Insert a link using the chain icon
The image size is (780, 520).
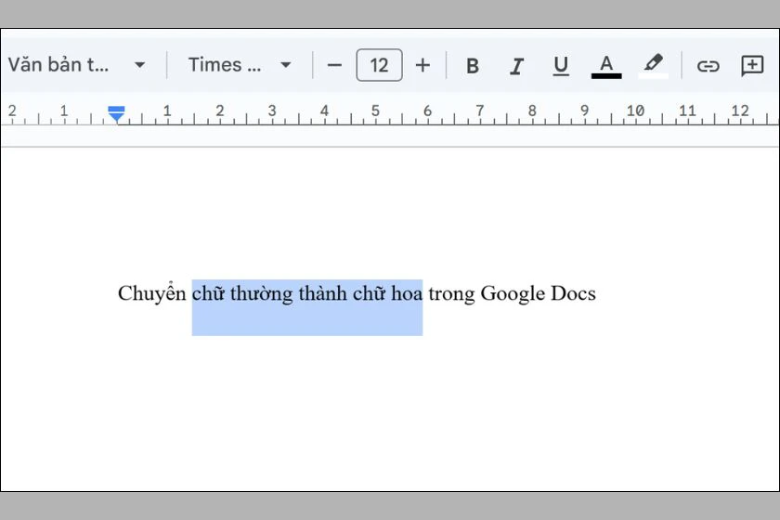coord(708,66)
